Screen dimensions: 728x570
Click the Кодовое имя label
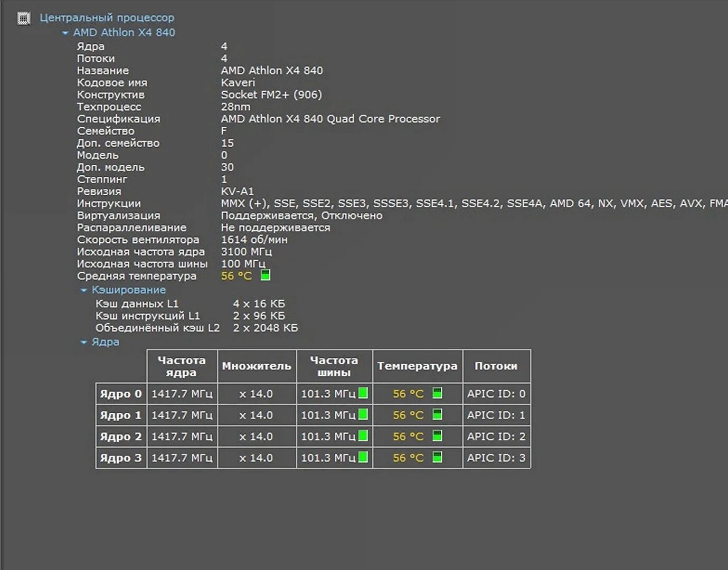click(112, 83)
